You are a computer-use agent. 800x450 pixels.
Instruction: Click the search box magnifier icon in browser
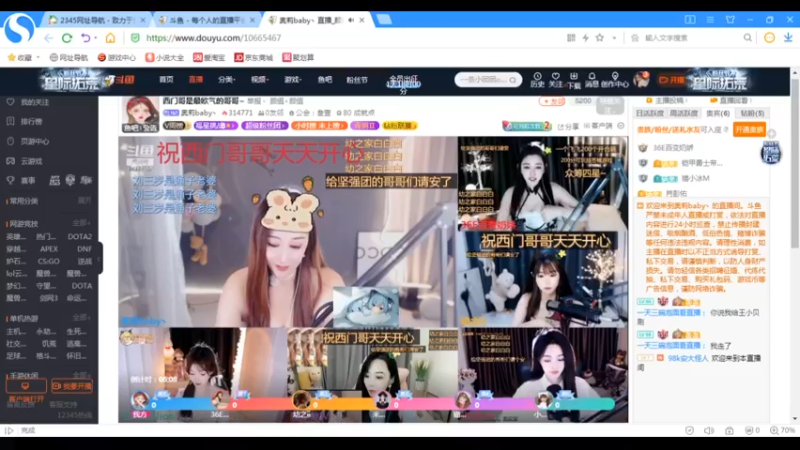pos(747,38)
